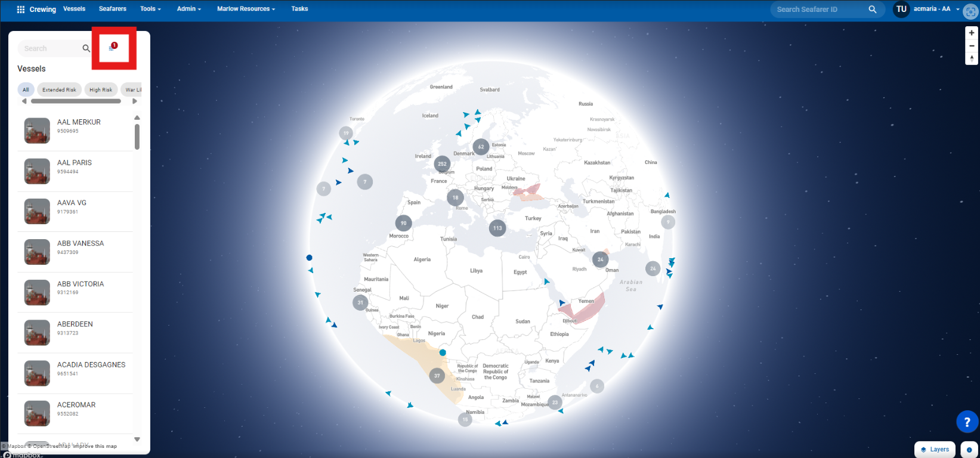Expand the Tools dropdown menu
This screenshot has width=980, height=458.
coord(150,9)
